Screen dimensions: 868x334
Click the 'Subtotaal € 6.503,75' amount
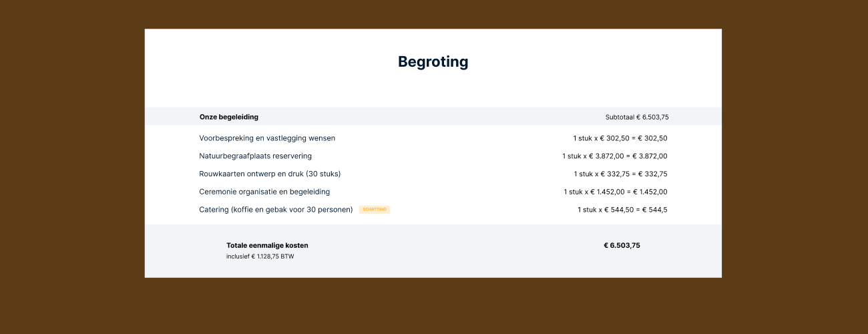[x=636, y=117]
